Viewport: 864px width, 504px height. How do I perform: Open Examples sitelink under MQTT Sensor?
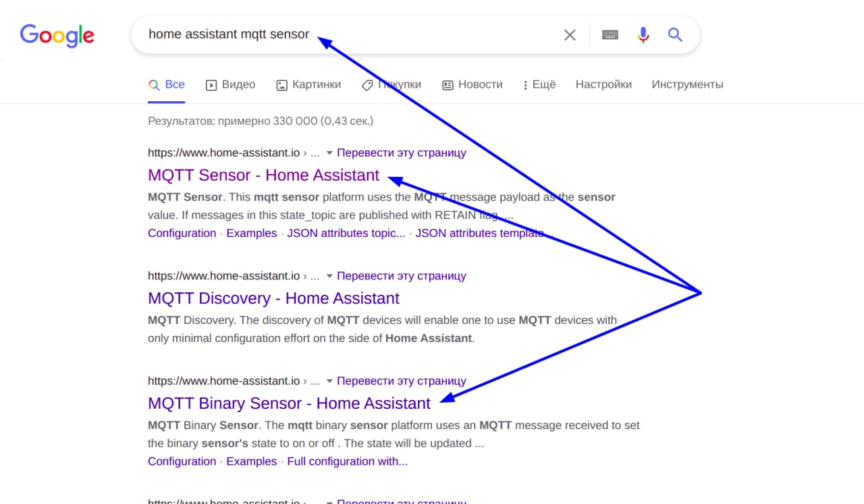[x=251, y=233]
